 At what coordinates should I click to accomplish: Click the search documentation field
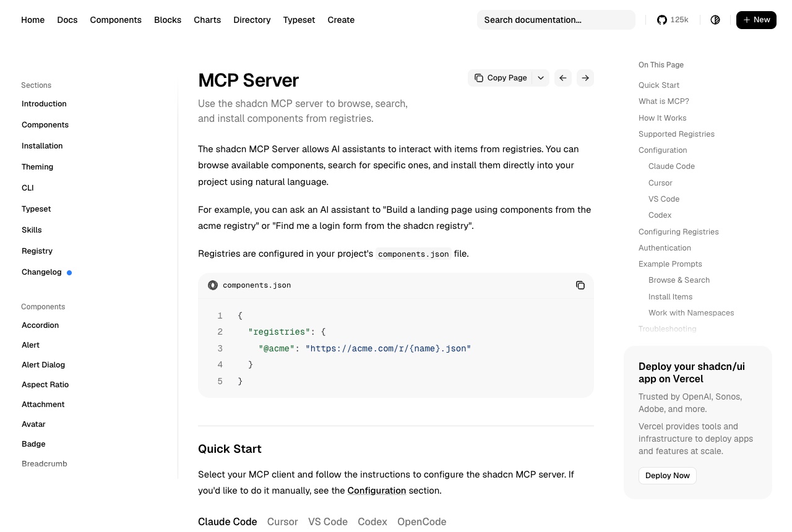tap(556, 20)
